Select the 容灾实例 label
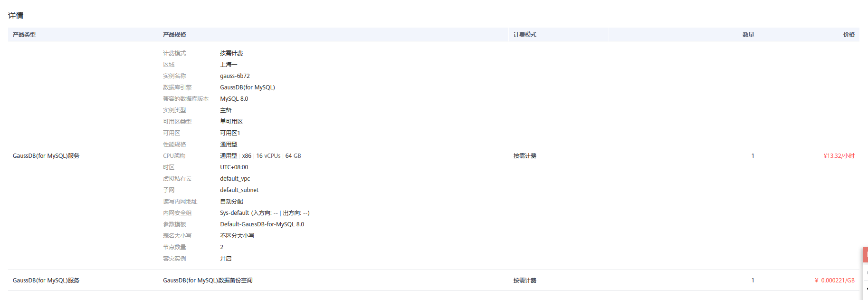The image size is (868, 300). pos(174,259)
